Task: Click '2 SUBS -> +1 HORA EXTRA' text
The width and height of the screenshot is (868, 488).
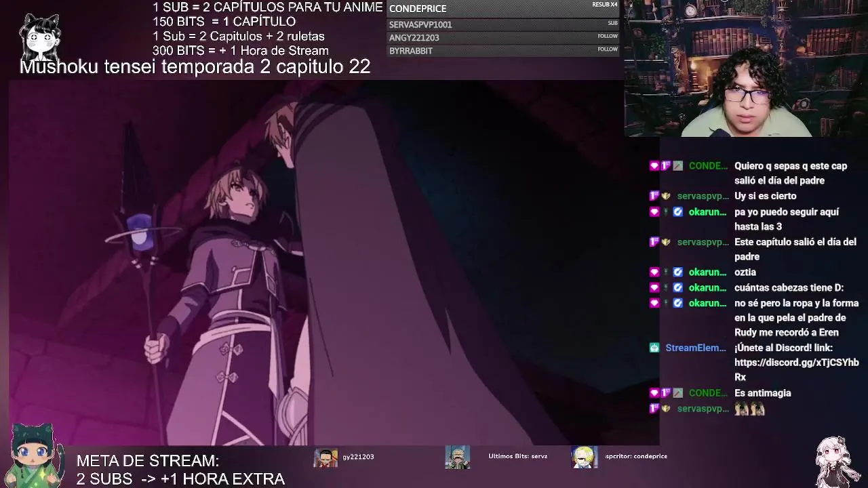Action: click(180, 479)
